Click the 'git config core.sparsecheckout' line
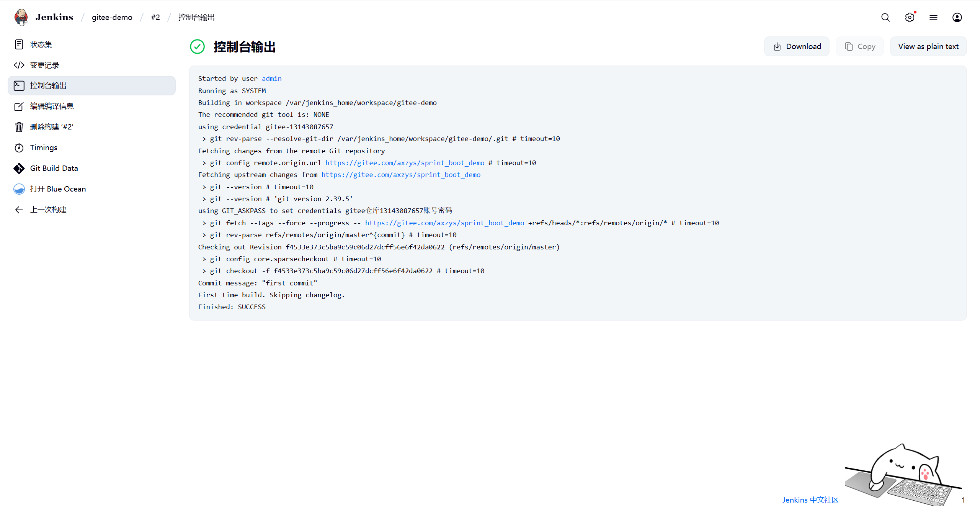980x516 pixels. pos(292,259)
